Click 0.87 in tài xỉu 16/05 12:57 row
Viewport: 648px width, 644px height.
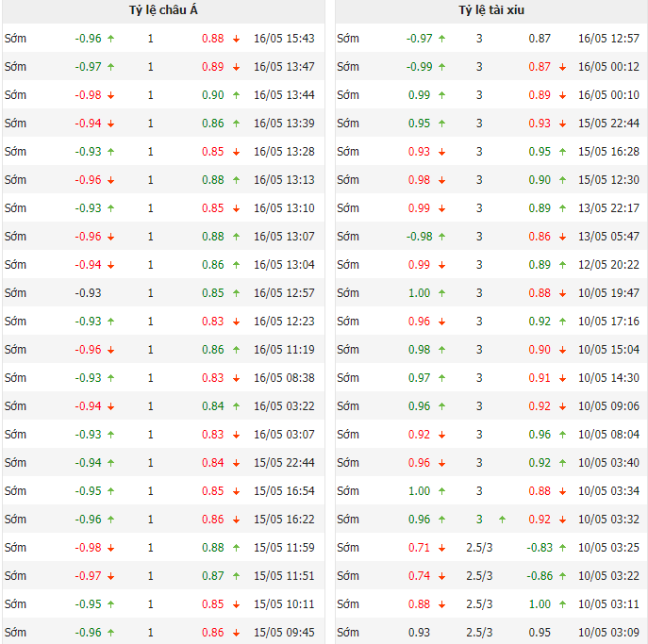[x=540, y=39]
